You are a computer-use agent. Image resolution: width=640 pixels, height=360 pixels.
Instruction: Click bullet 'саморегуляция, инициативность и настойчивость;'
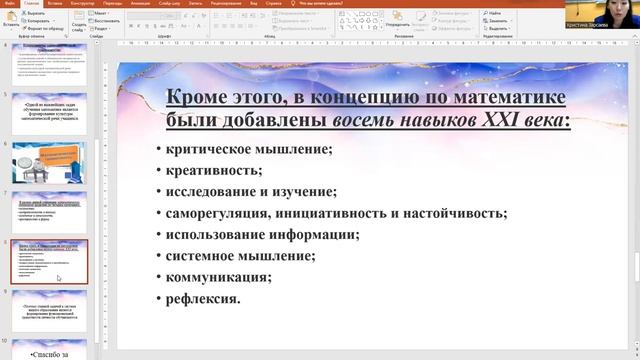pos(336,213)
